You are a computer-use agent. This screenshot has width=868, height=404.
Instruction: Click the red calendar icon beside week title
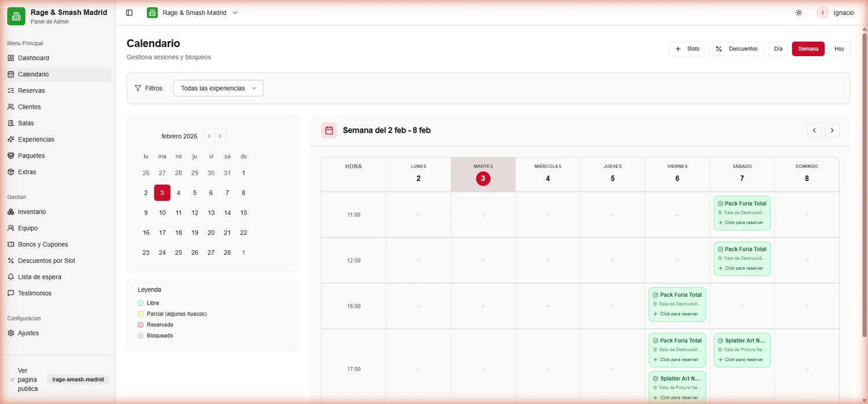pyautogui.click(x=329, y=130)
